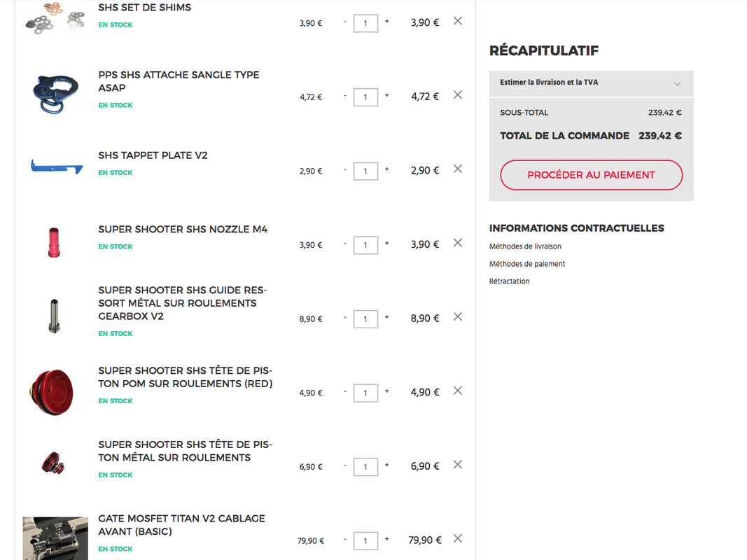Decrease PPS SHS Attache Sangle quantity
Viewport: 747px width, 560px height.
345,96
